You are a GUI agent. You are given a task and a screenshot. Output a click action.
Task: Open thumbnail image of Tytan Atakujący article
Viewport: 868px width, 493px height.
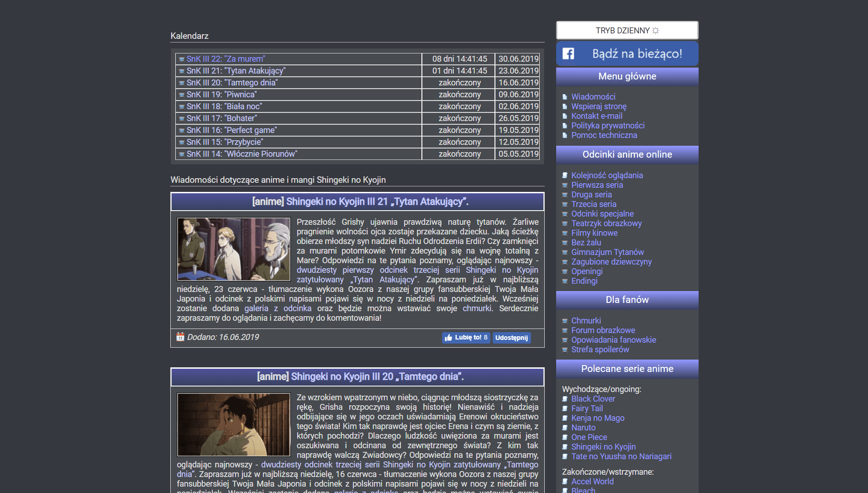coord(234,249)
